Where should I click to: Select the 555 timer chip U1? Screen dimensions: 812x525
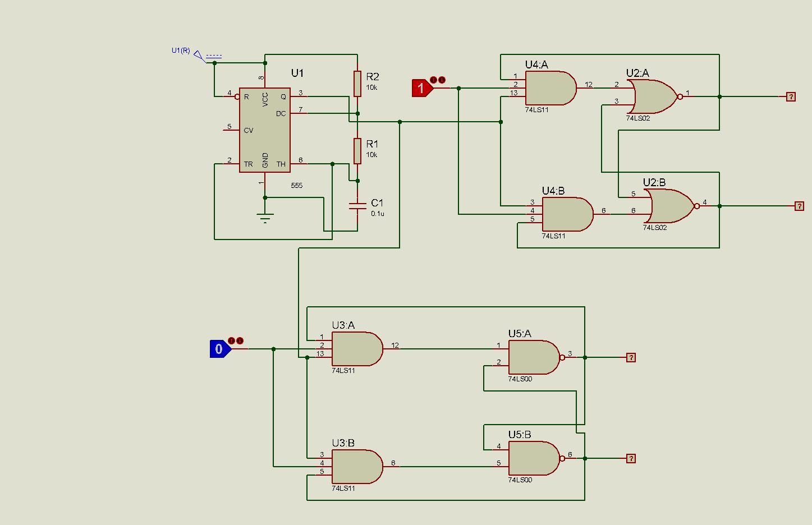tap(264, 130)
